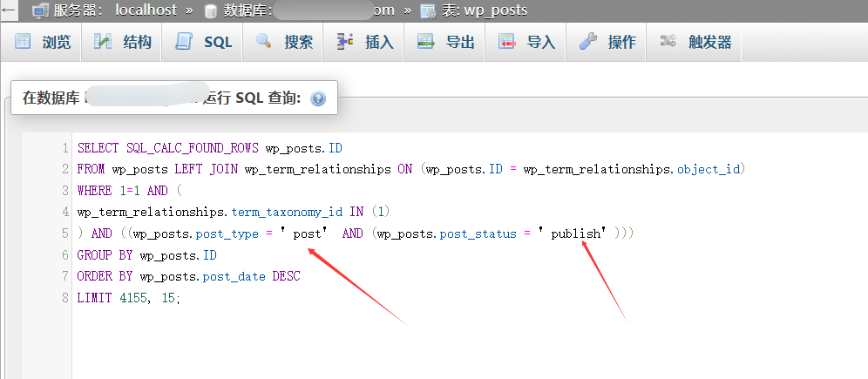Click the Triggers (触发器) icon
Screen dimensions: 868x379
[668, 41]
